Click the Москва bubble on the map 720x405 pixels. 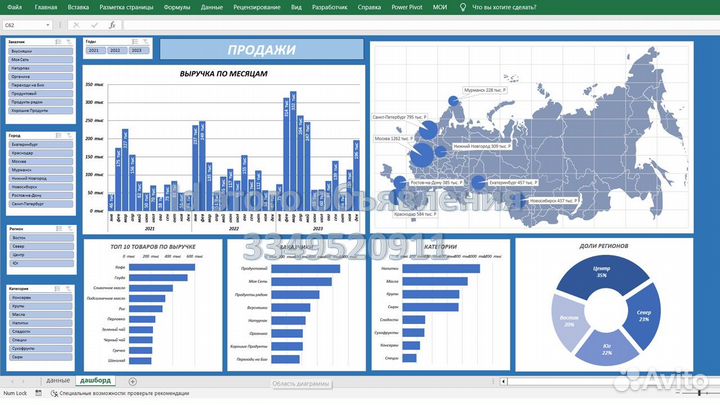tap(421, 155)
